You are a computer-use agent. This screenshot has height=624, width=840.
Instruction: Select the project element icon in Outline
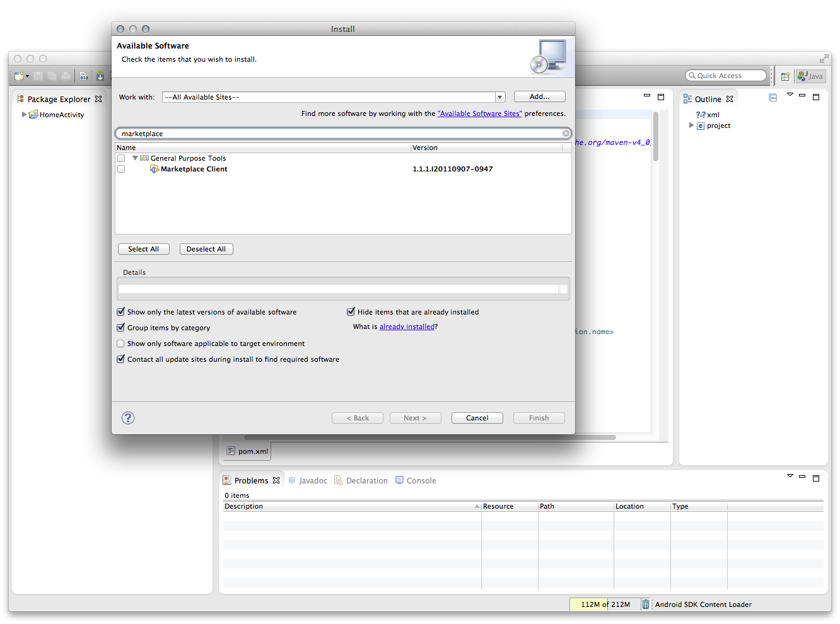(x=700, y=126)
